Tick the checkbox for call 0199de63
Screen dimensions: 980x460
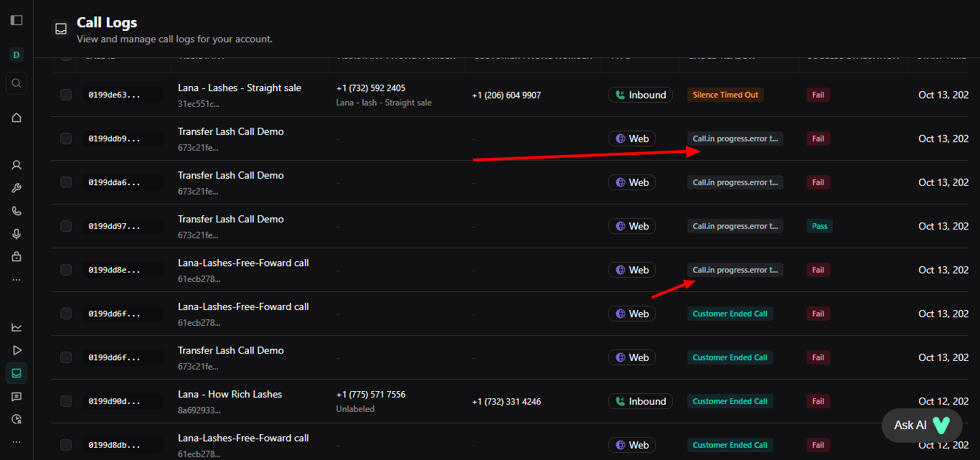pos(66,95)
